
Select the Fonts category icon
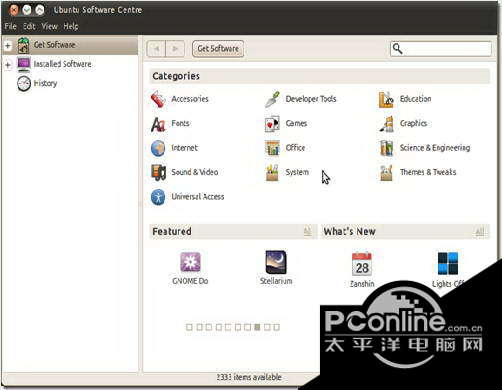click(x=158, y=124)
